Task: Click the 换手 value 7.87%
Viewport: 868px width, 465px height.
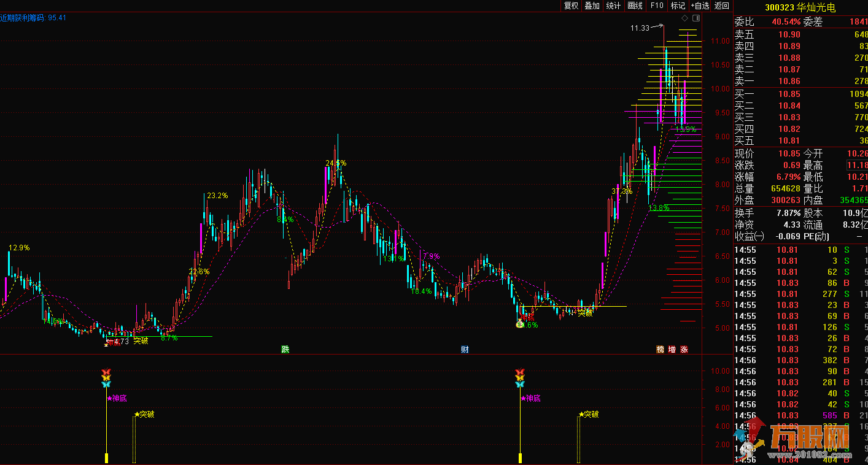Action: click(x=788, y=213)
